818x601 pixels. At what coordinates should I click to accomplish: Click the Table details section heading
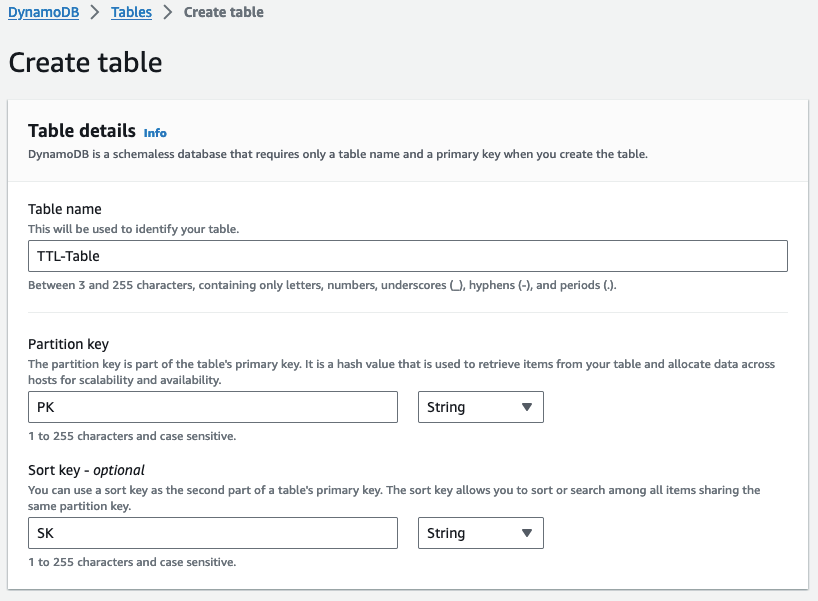click(82, 130)
